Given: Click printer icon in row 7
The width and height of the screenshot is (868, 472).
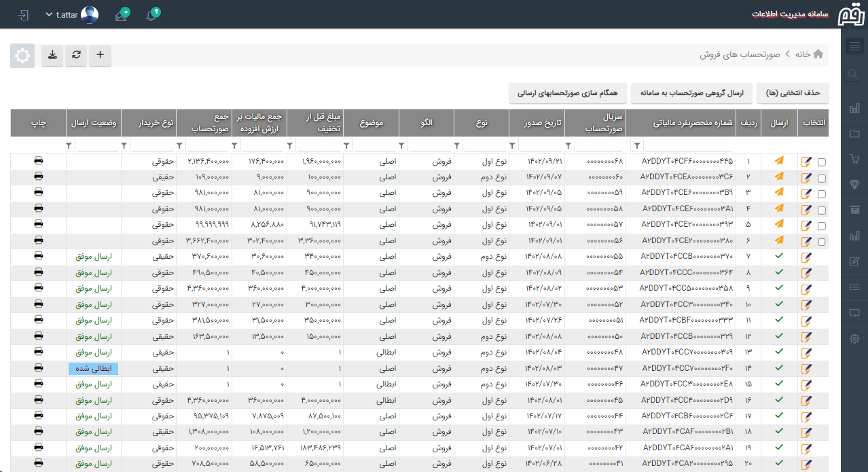Looking at the screenshot, I should tap(39, 256).
